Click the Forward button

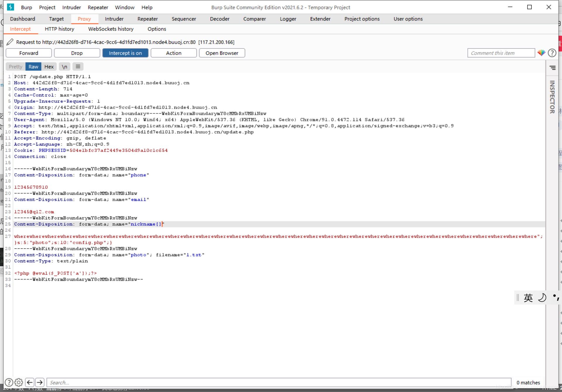point(29,53)
